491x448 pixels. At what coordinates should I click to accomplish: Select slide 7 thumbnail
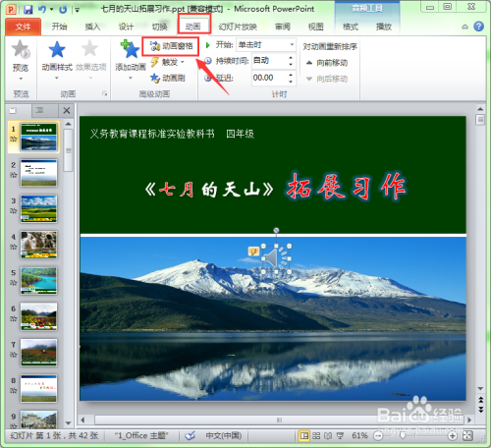click(38, 353)
